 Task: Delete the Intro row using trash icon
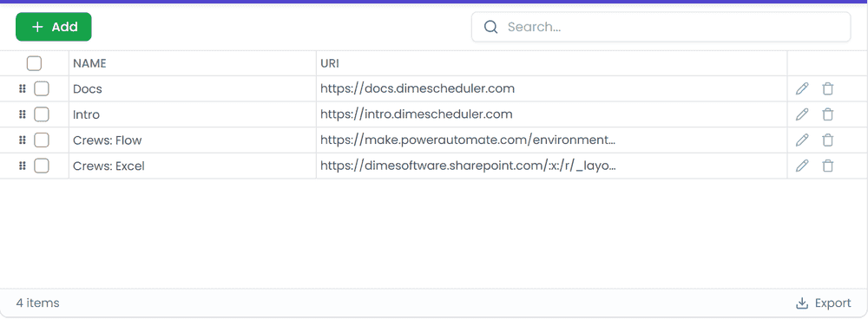[x=827, y=114]
